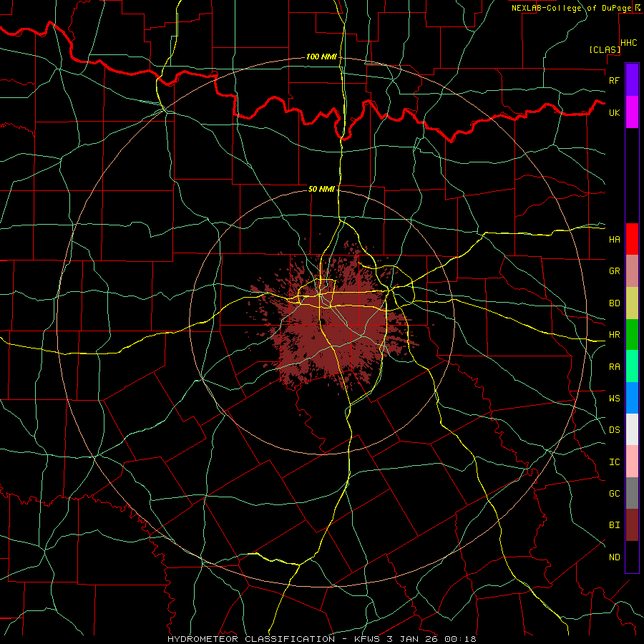
Task: Click the RA light green legend swatch
Action: (632, 366)
